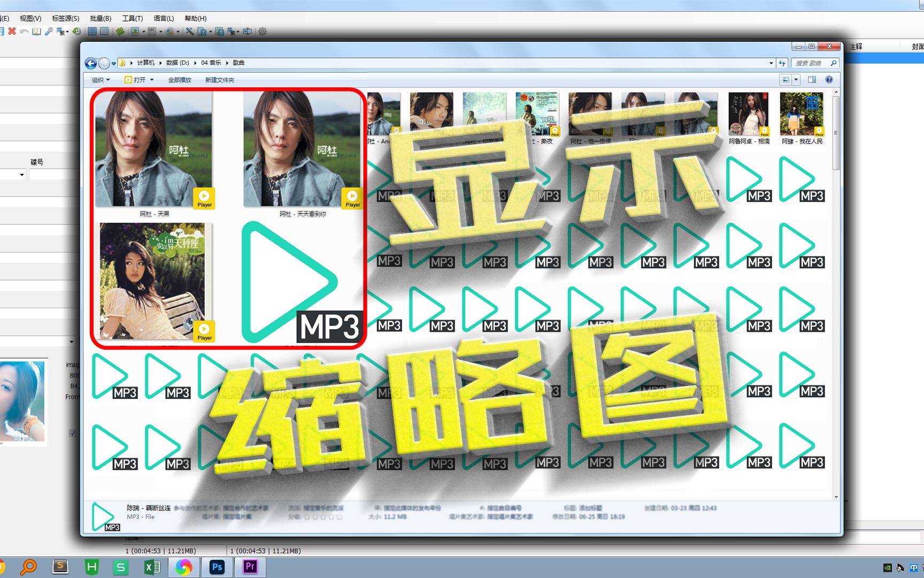The width and height of the screenshot is (924, 578).
Task: Click the ABC text icon in Mp3tag toolbar
Action: [152, 32]
